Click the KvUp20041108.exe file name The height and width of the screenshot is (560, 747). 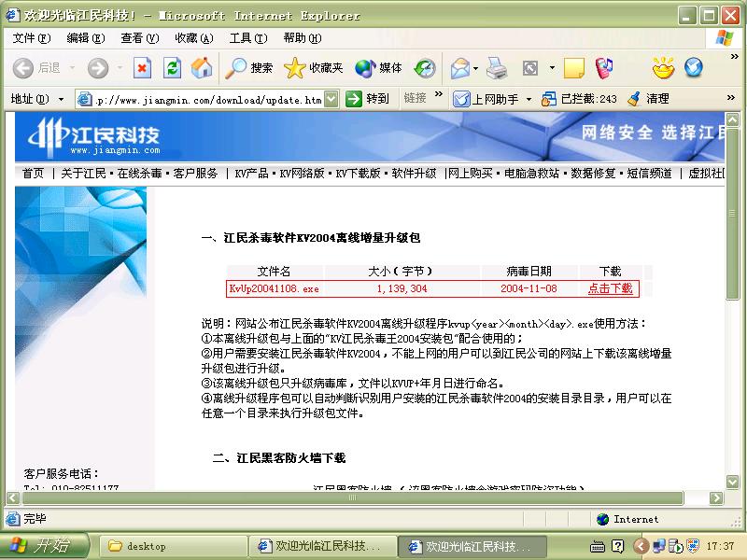274,288
